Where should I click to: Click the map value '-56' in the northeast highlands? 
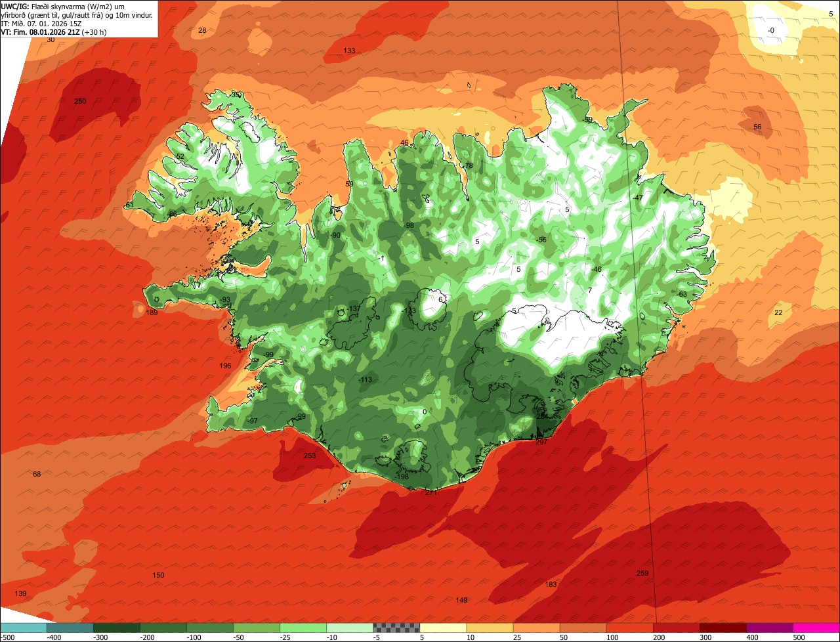point(541,240)
